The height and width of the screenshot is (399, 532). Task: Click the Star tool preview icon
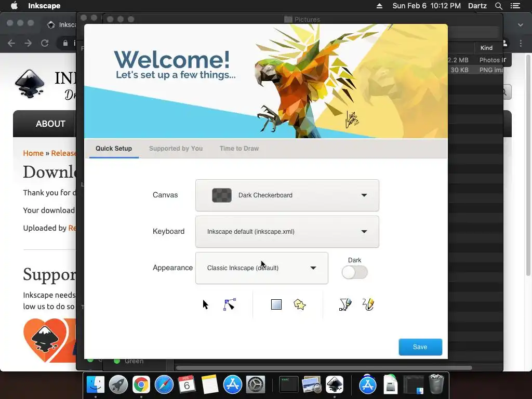click(x=300, y=304)
